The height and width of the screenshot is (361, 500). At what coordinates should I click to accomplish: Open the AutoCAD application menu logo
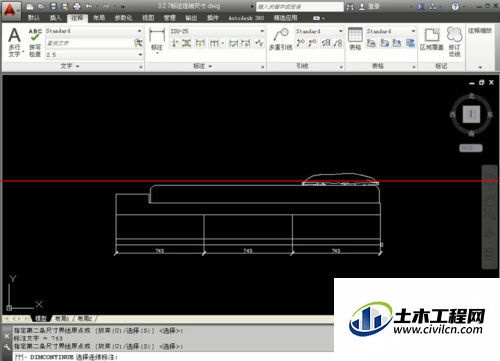[x=10, y=10]
